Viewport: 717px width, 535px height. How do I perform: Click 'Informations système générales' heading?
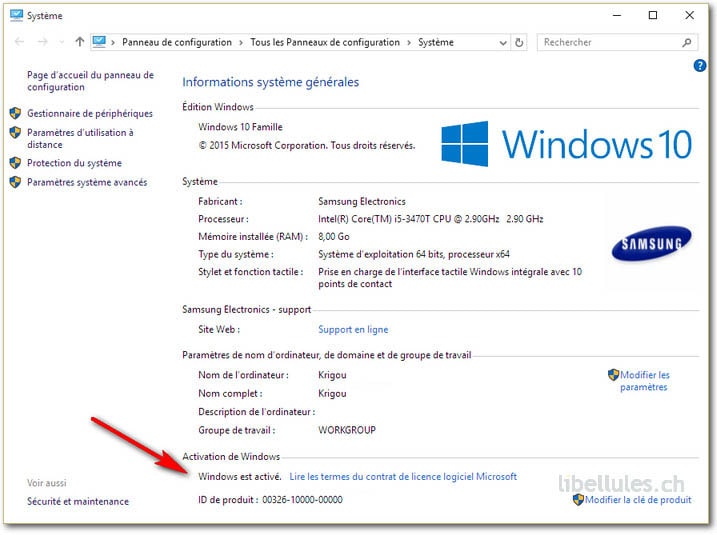point(271,82)
